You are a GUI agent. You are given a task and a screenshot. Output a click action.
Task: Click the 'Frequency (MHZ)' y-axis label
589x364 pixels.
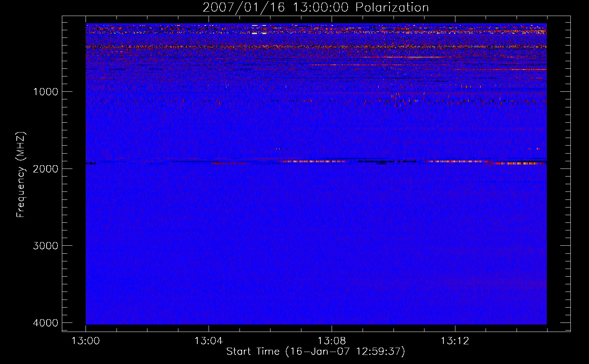pos(21,175)
